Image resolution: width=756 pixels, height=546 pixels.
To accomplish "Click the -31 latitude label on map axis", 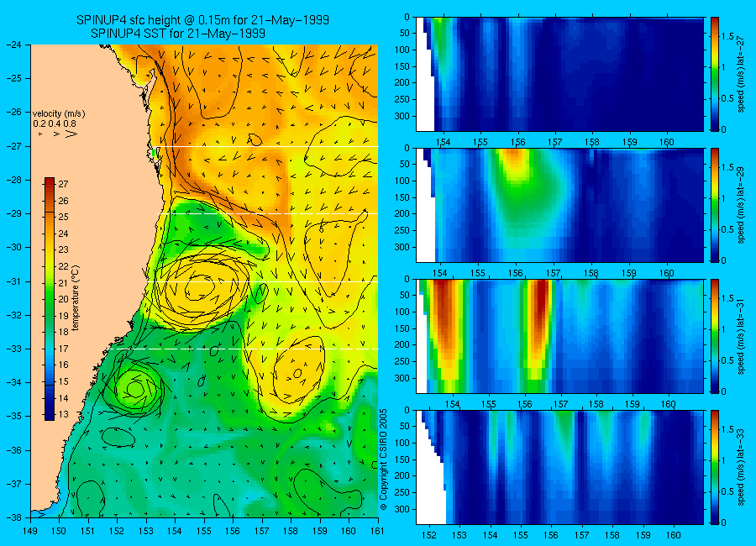I will (x=13, y=281).
